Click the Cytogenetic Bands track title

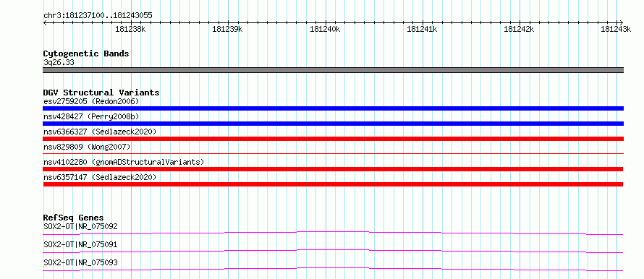[86, 53]
